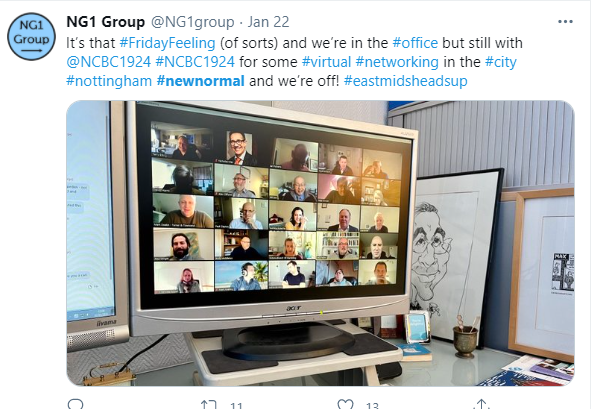Follow the #virtual hashtag link
This screenshot has width=594, height=409.
point(327,62)
